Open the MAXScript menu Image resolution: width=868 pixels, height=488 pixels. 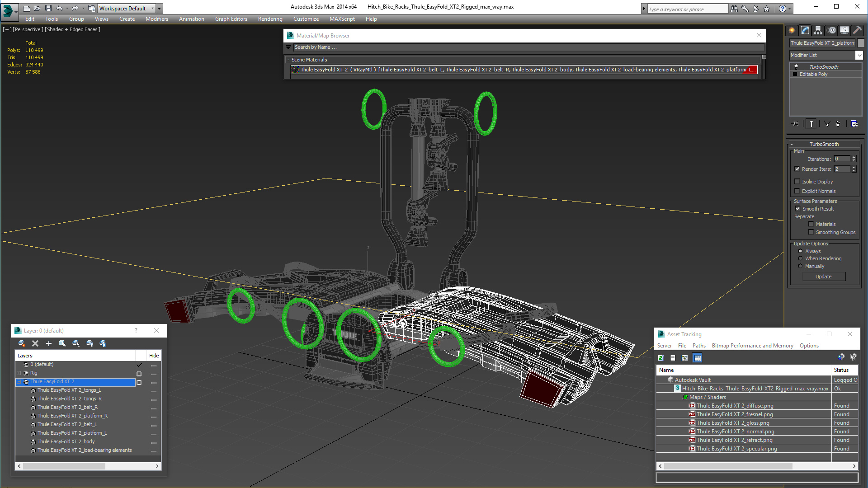(342, 19)
